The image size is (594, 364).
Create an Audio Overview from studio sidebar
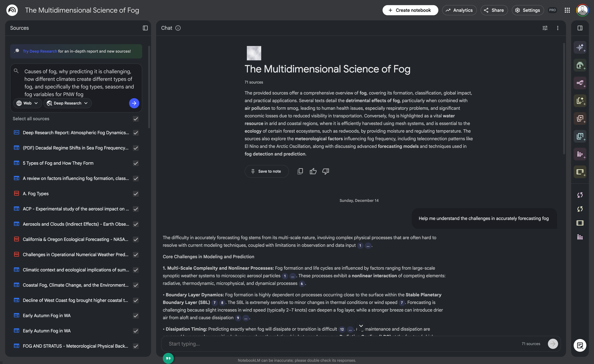(580, 47)
